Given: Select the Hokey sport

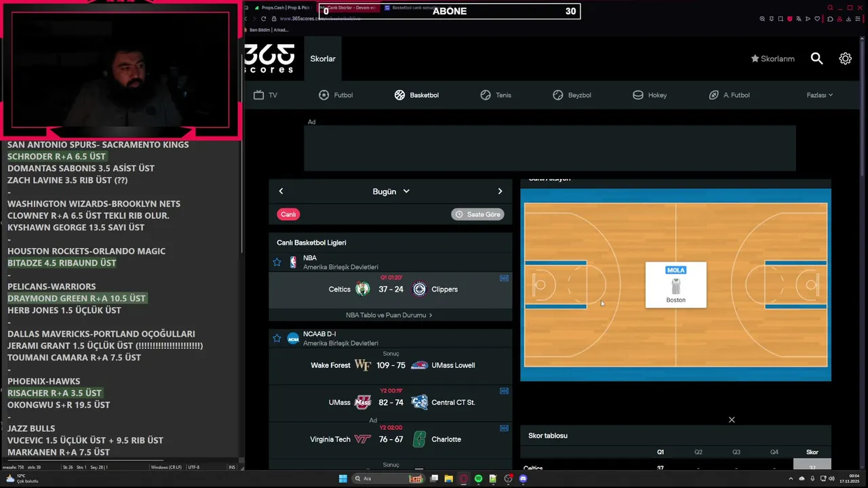Looking at the screenshot, I should pyautogui.click(x=650, y=95).
